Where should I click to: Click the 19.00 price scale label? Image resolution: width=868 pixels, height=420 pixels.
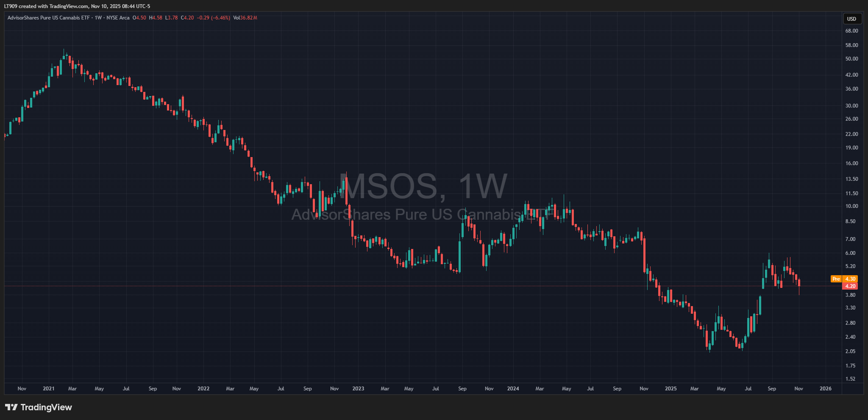tap(851, 148)
